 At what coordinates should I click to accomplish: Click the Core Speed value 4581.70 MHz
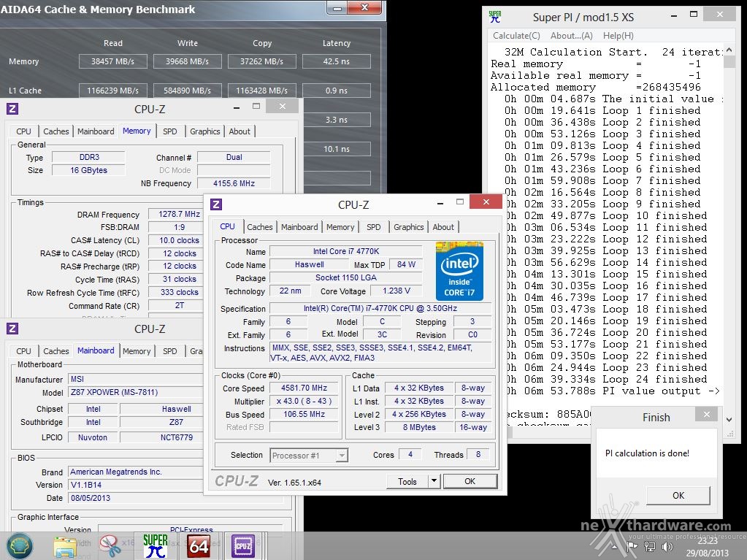(x=304, y=388)
